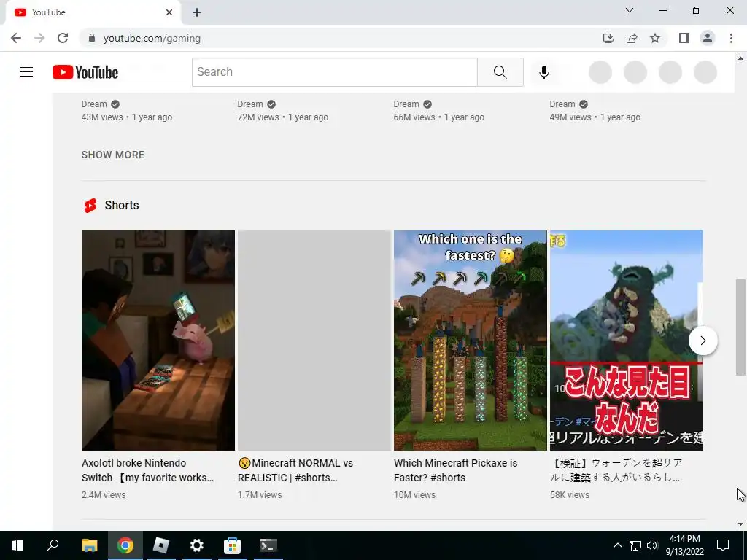The width and height of the screenshot is (747, 560).
Task: Toggle Chrome side panel
Action: 684,38
